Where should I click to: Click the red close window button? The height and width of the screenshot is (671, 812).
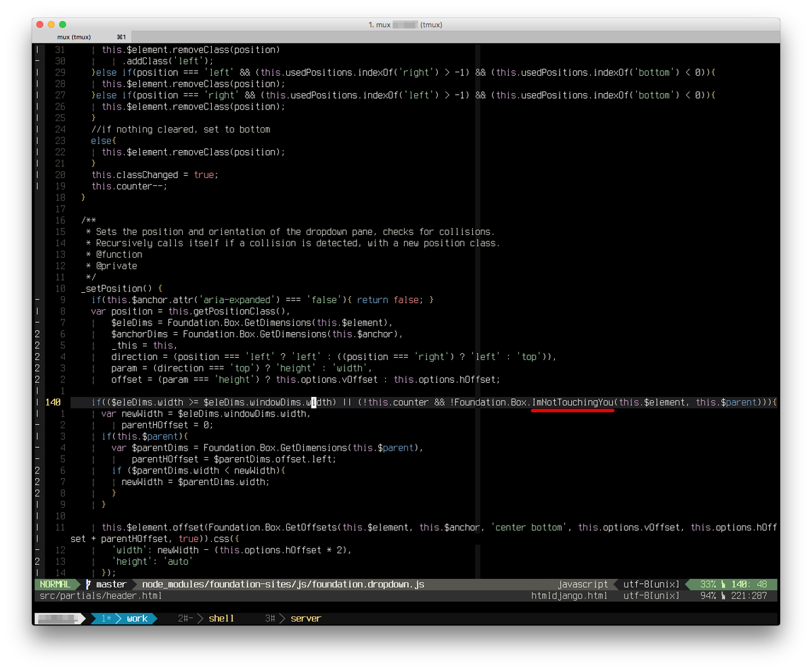pos(39,24)
